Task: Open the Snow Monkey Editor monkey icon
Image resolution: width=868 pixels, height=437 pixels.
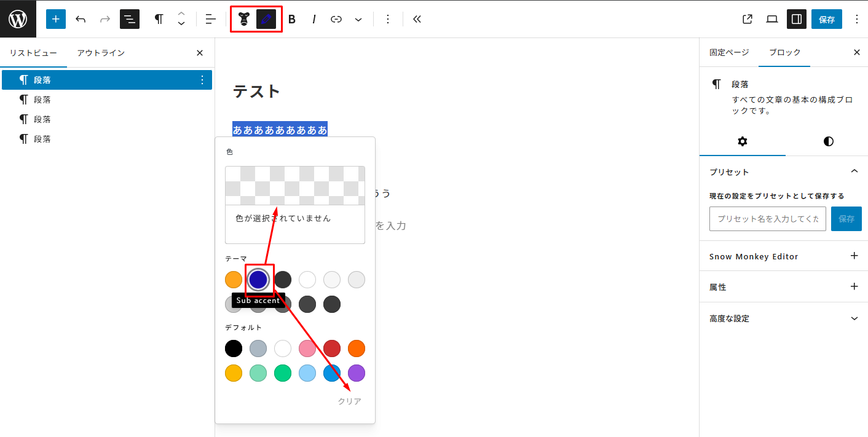Action: tap(244, 19)
